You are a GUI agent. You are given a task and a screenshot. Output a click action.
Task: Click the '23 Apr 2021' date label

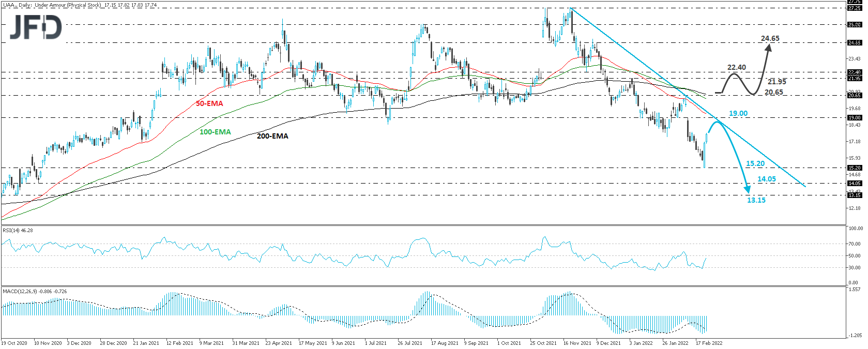click(x=279, y=343)
